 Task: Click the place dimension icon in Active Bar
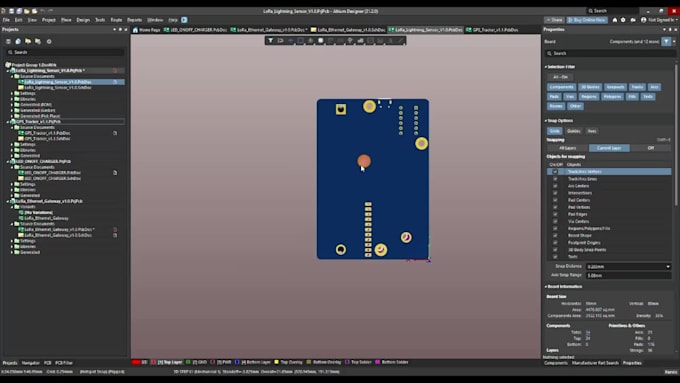tap(380, 41)
